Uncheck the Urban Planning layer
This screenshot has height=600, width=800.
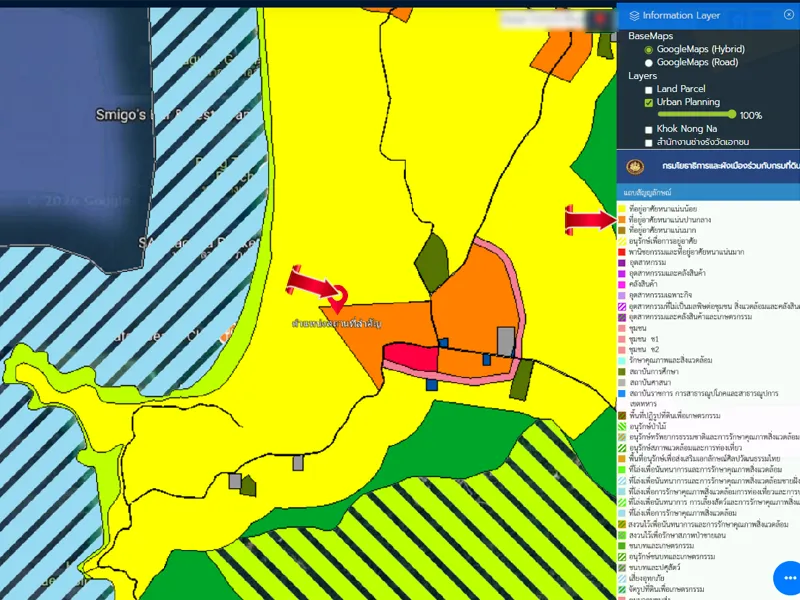pos(649,102)
